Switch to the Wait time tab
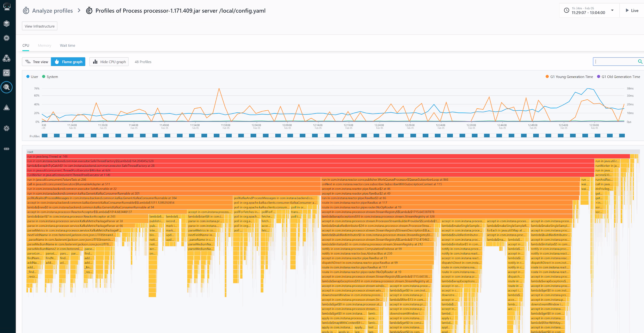This screenshot has width=644, height=333. tap(67, 46)
